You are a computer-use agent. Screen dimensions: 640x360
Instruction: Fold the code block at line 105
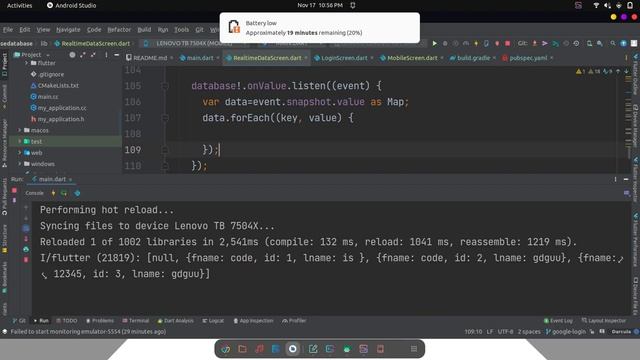click(165, 86)
